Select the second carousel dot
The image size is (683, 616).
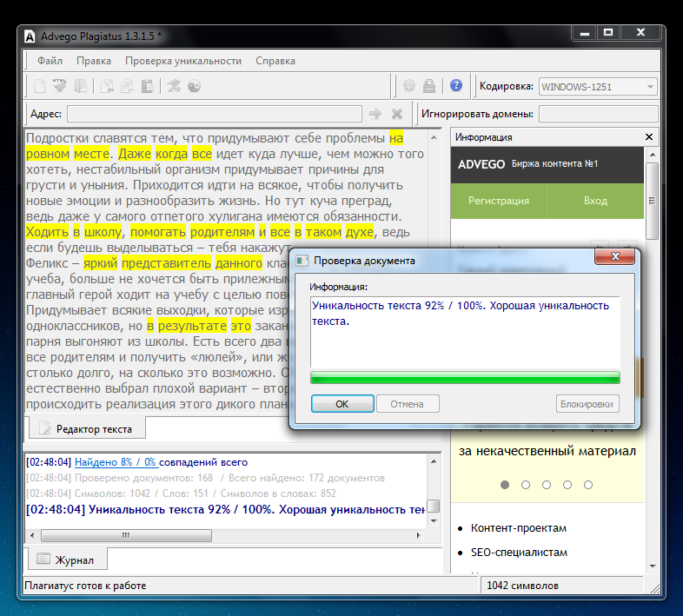coord(526,485)
